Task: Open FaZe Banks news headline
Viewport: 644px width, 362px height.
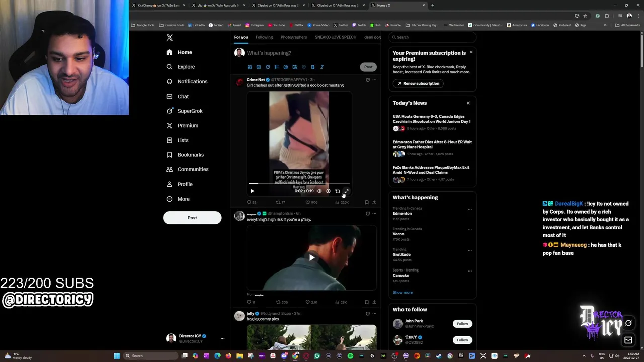Action: [431, 170]
